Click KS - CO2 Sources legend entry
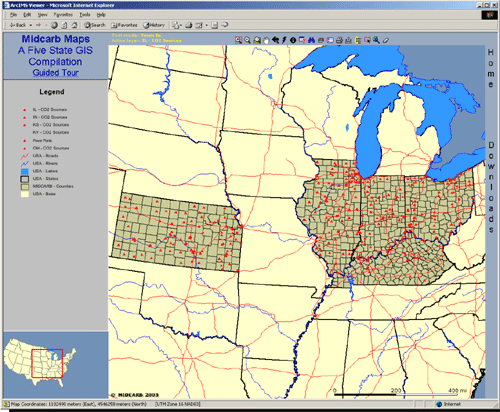Viewport: 500px width, 412px height. [51, 125]
